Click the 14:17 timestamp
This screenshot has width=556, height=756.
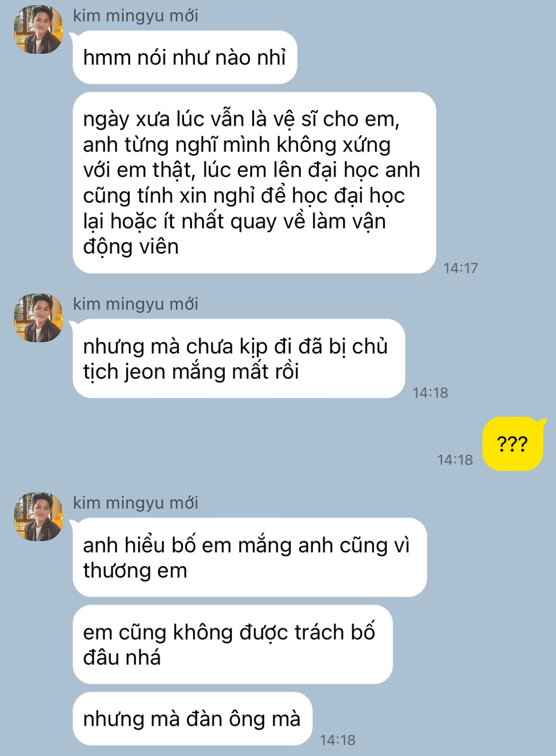(461, 268)
